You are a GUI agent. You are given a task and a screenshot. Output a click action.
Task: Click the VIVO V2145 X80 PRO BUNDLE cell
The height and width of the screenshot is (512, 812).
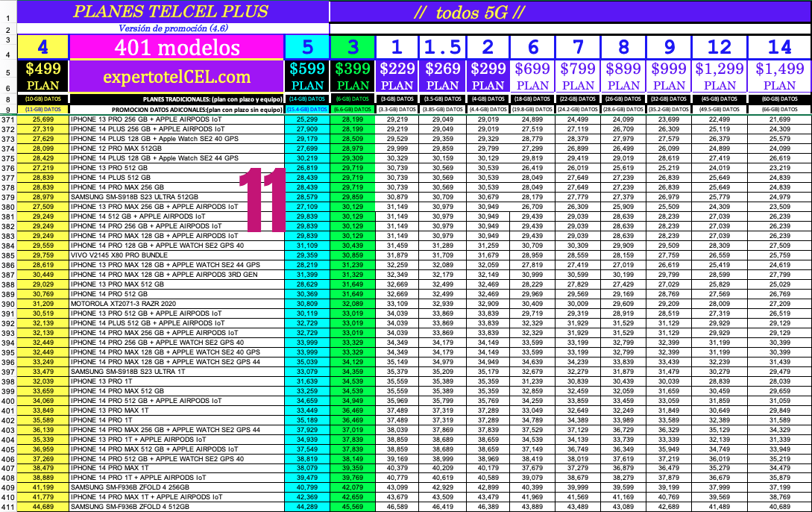pyautogui.click(x=177, y=255)
